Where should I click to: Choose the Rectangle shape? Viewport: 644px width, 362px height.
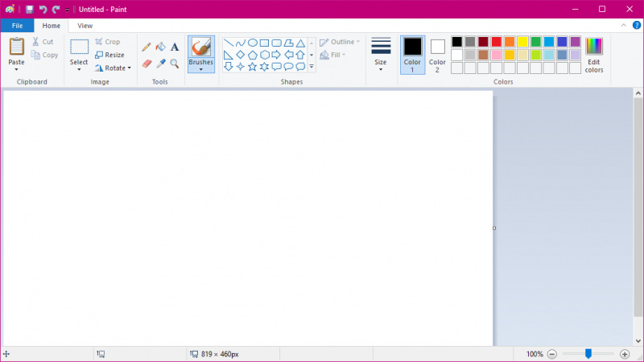click(x=264, y=43)
